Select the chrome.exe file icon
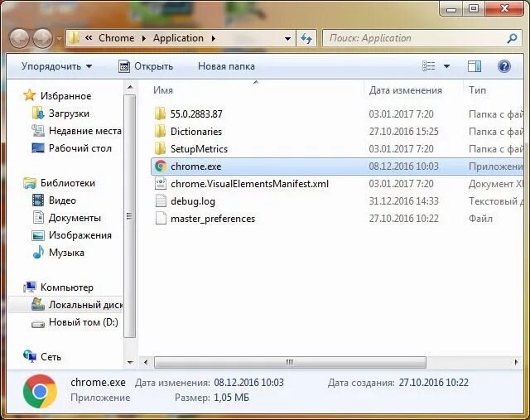This screenshot has height=420, width=530. pos(161,166)
